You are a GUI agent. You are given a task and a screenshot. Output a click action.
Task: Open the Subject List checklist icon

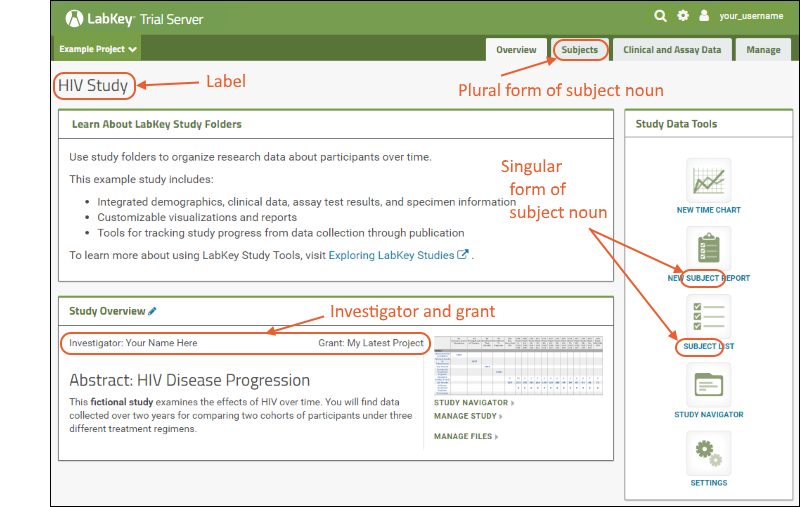click(x=708, y=317)
